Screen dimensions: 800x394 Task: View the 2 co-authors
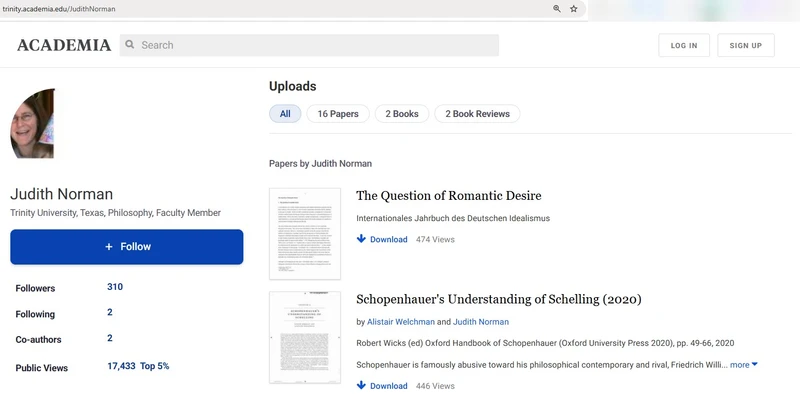pyautogui.click(x=110, y=338)
